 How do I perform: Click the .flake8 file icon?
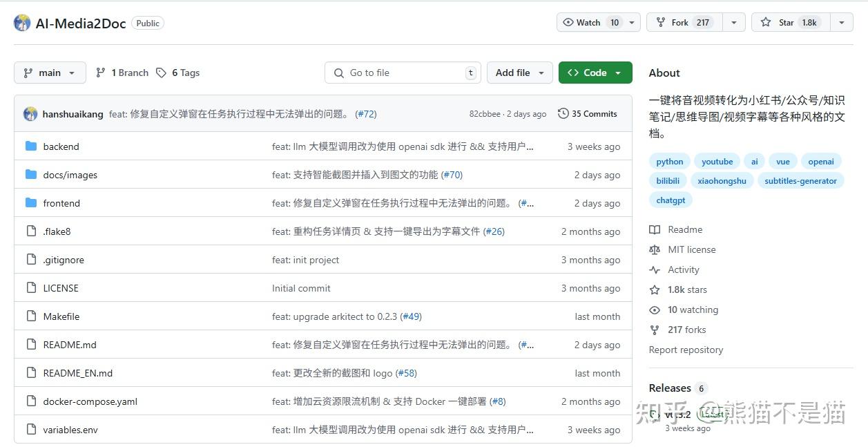pyautogui.click(x=31, y=231)
